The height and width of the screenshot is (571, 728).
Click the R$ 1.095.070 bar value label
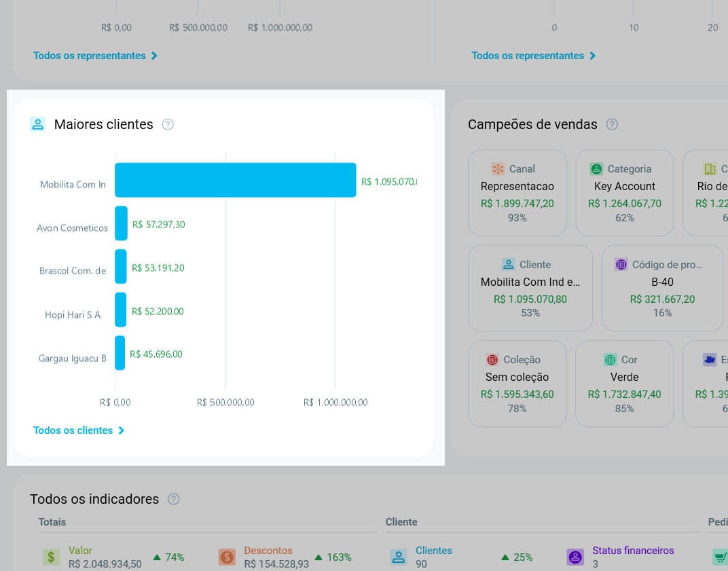click(389, 181)
